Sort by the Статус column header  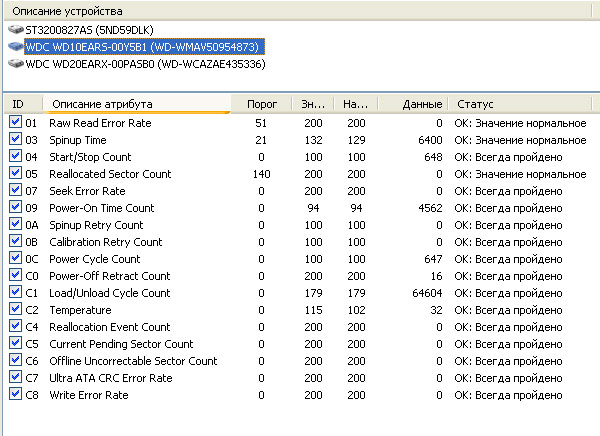520,104
